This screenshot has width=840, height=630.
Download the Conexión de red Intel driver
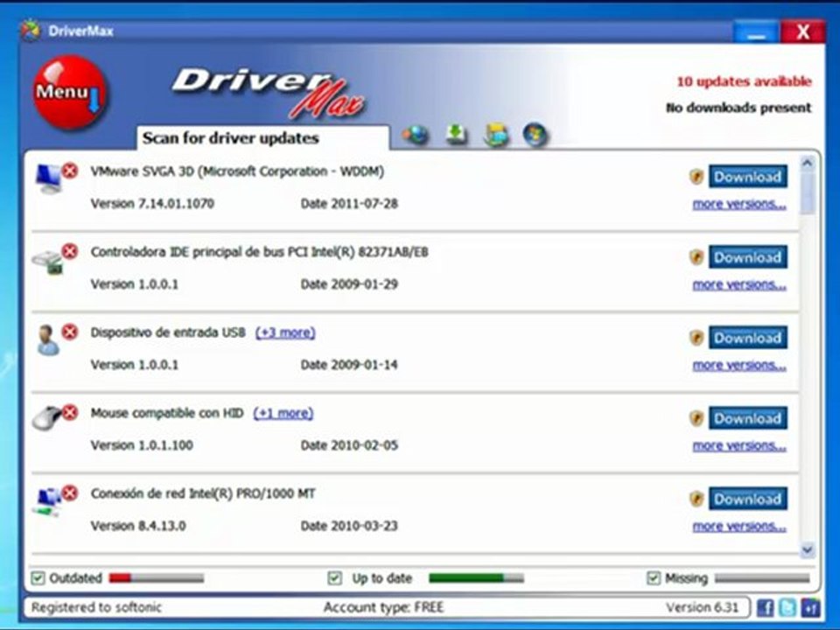coord(748,499)
